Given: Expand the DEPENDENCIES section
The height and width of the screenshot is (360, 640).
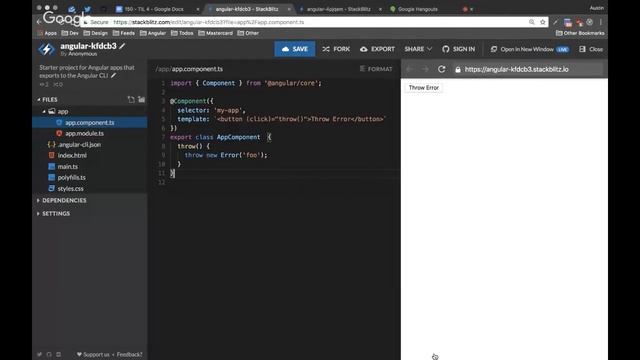Looking at the screenshot, I should (x=61, y=200).
